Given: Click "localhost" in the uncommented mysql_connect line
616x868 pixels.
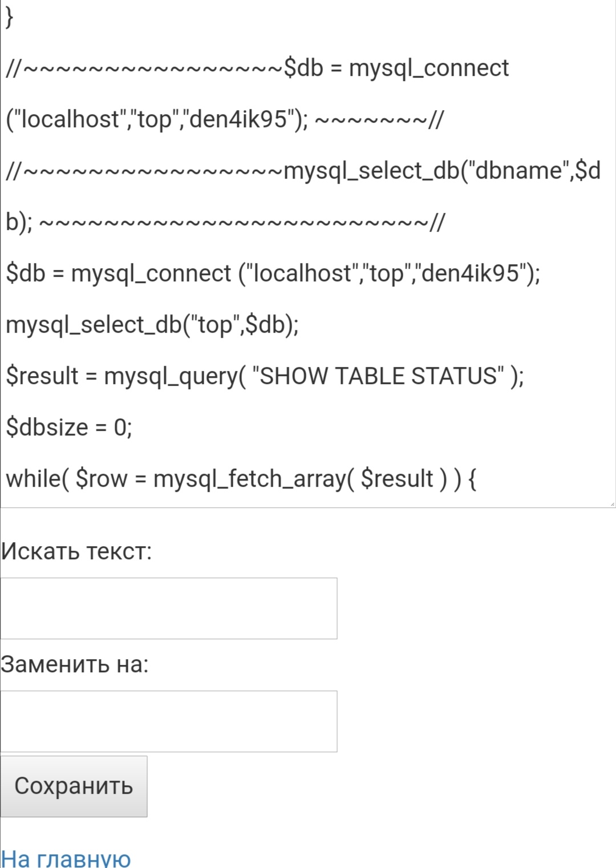Looking at the screenshot, I should (x=302, y=273).
